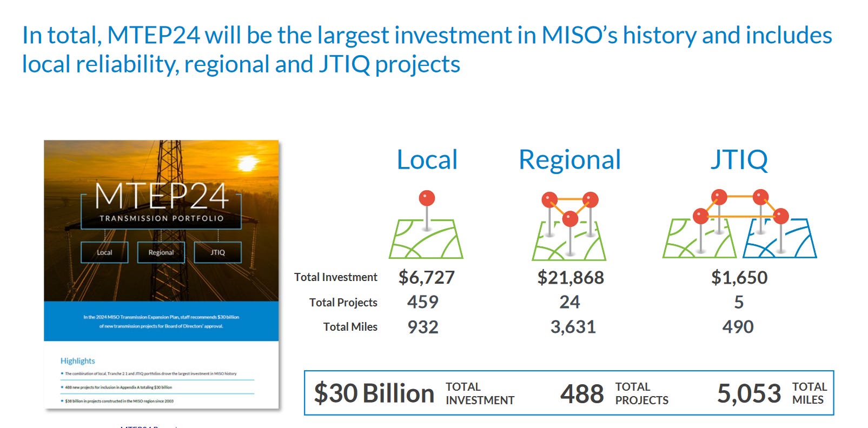Viewport: 868px width, 428px height.
Task: Select the $1,650 JTIQ investment value
Action: coord(739,277)
